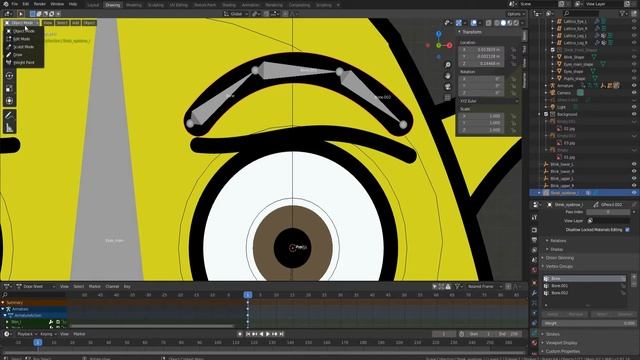Expand the Viewport Display panel
This screenshot has height=360, width=640.
point(561,343)
